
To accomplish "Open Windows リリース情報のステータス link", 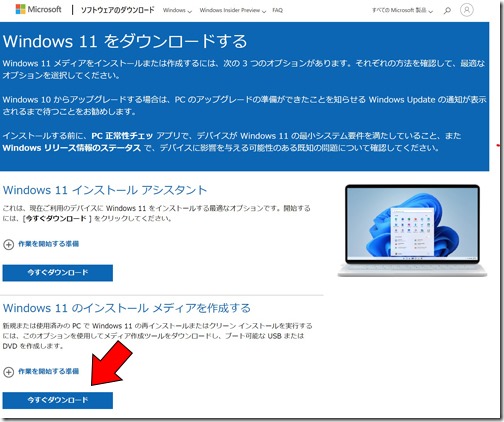I will (72, 148).
